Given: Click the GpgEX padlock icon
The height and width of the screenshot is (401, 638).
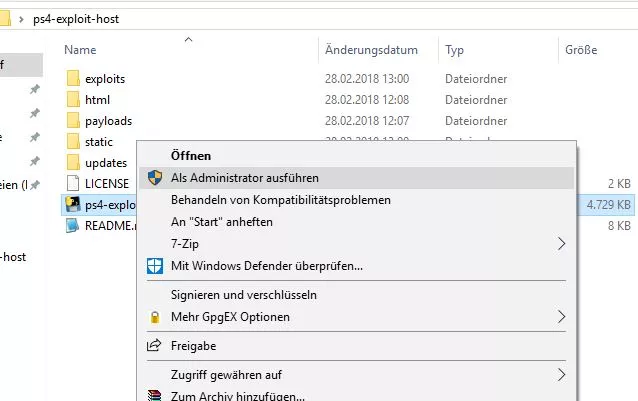Looking at the screenshot, I should 155,317.
